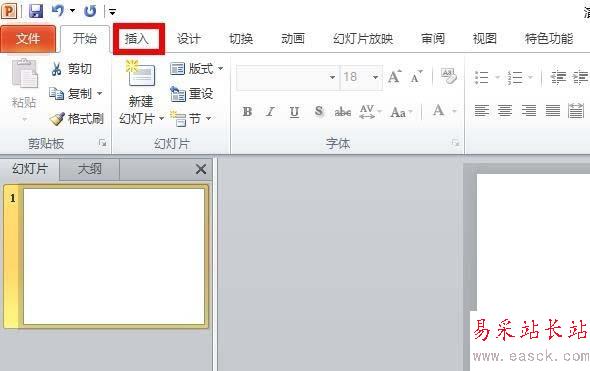
Task: Open the Aa Change Case menu
Action: pyautogui.click(x=401, y=112)
